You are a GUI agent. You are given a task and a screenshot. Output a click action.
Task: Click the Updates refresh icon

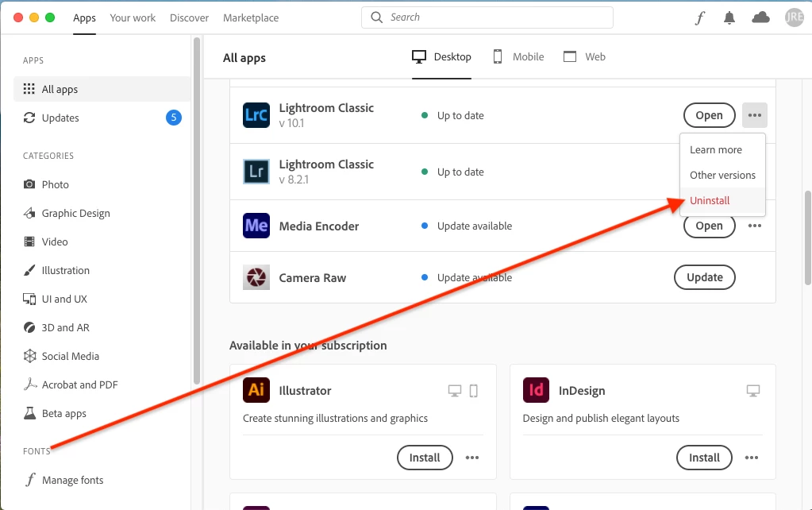[x=29, y=118]
